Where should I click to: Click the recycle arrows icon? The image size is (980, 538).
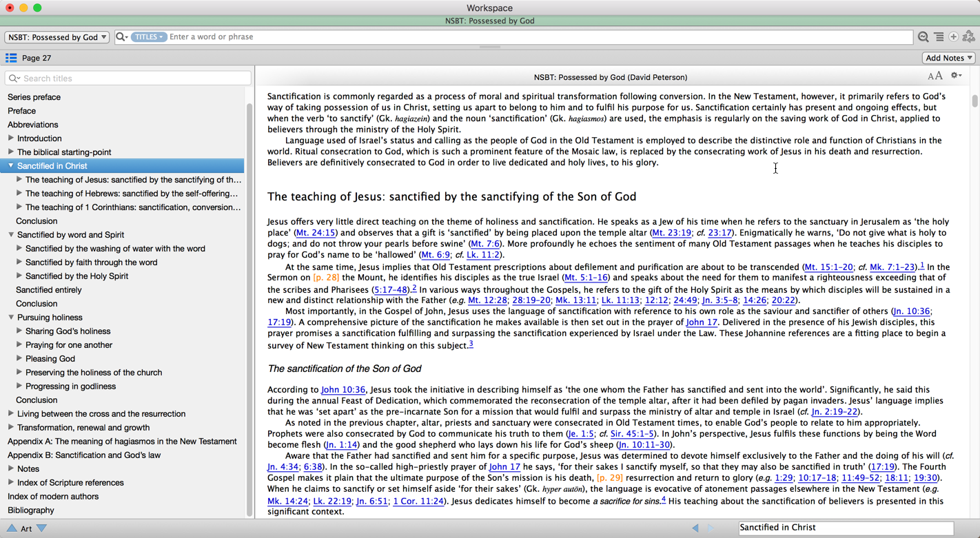point(969,37)
